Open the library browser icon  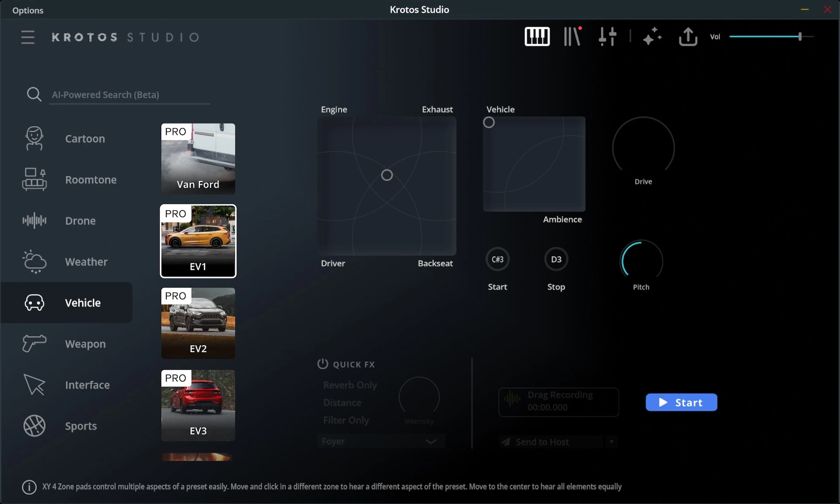(x=572, y=37)
